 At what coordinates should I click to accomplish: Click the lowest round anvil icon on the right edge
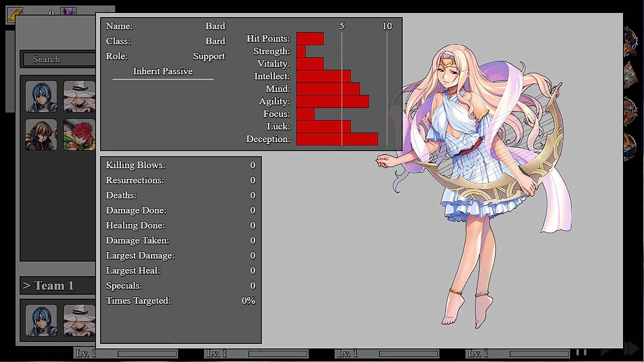630,146
